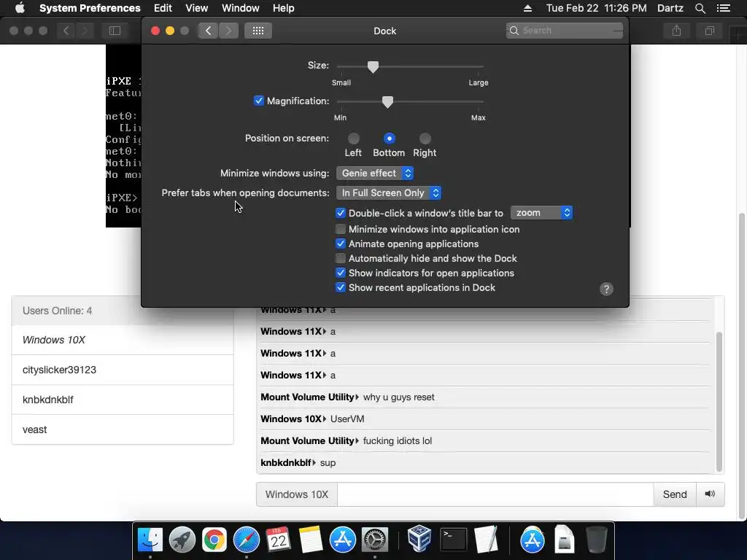Click Dartz user menu in menu bar
The width and height of the screenshot is (747, 560).
[670, 8]
